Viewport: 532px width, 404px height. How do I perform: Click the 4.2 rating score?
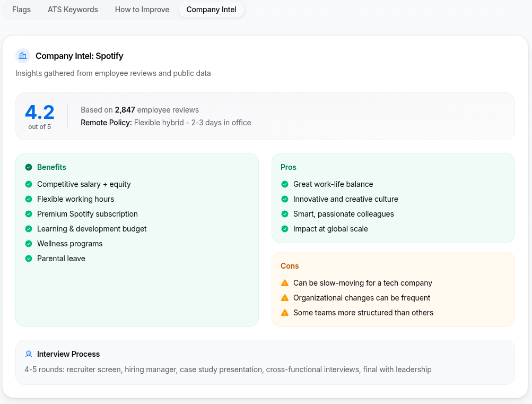point(40,112)
